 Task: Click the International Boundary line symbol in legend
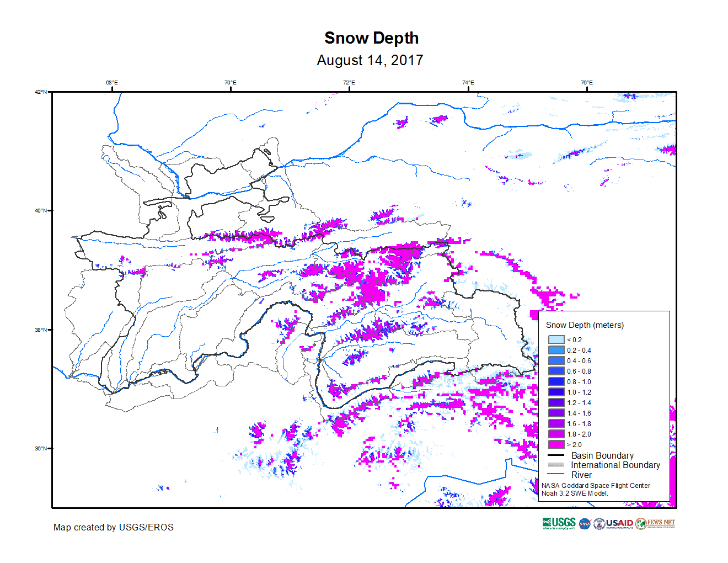point(556,465)
